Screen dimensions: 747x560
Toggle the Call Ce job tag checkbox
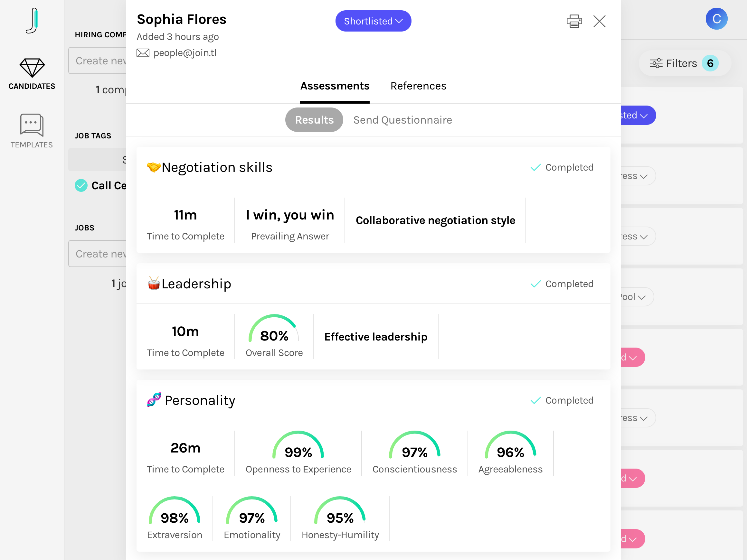(x=81, y=185)
